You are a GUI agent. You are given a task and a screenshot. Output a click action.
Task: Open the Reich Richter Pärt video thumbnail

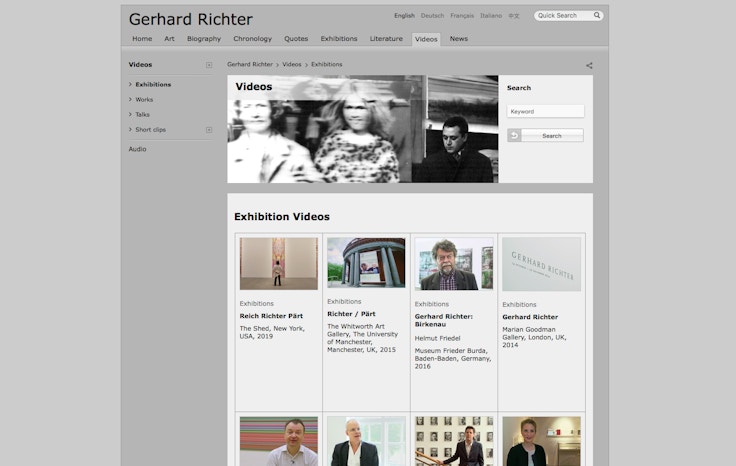pyautogui.click(x=279, y=264)
